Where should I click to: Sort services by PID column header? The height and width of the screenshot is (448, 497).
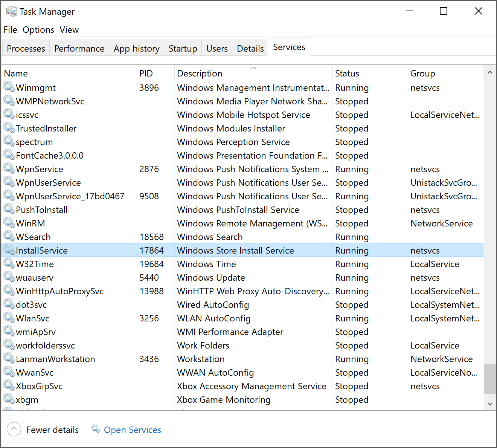point(156,73)
